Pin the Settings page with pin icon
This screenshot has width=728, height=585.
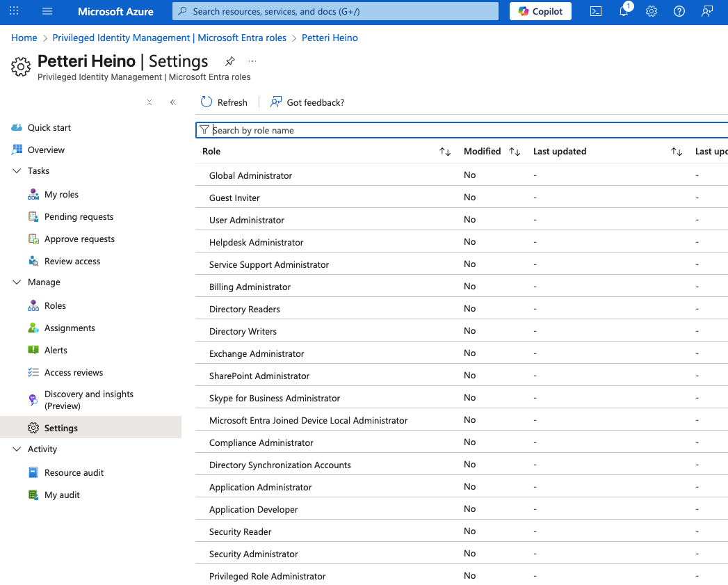coord(229,61)
